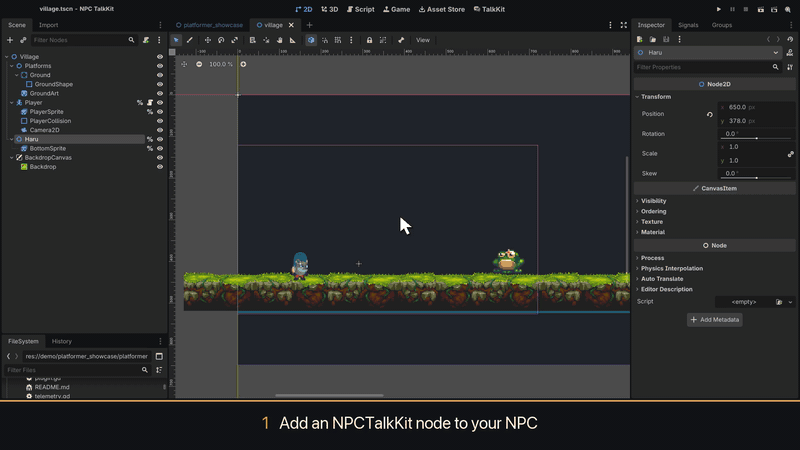Screen dimensions: 800x450
Task: Attach a script to selected node
Action: tap(146, 40)
